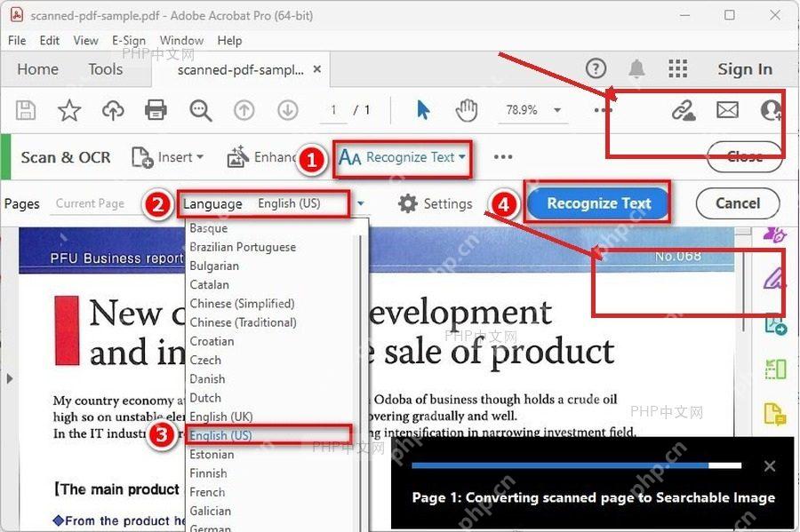800x532 pixels.
Task: Click the zoom magnifier search icon
Action: click(x=200, y=111)
